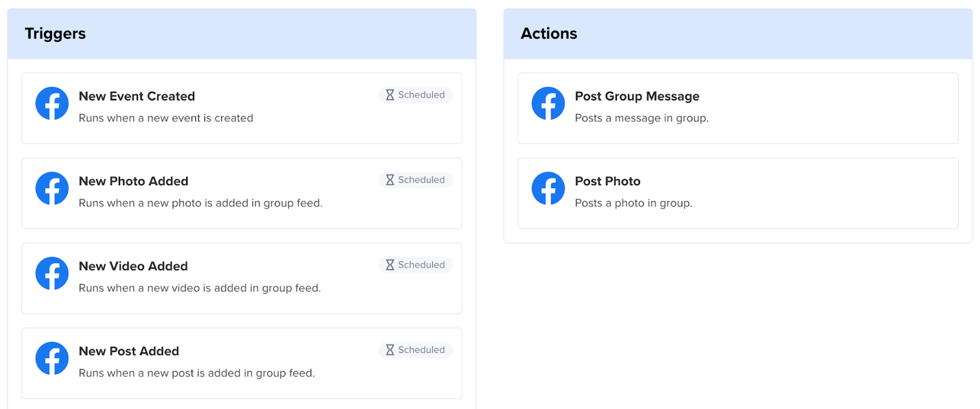Click hourglass icon on New Video Added
Image resolution: width=980 pixels, height=409 pixels.
tap(390, 265)
